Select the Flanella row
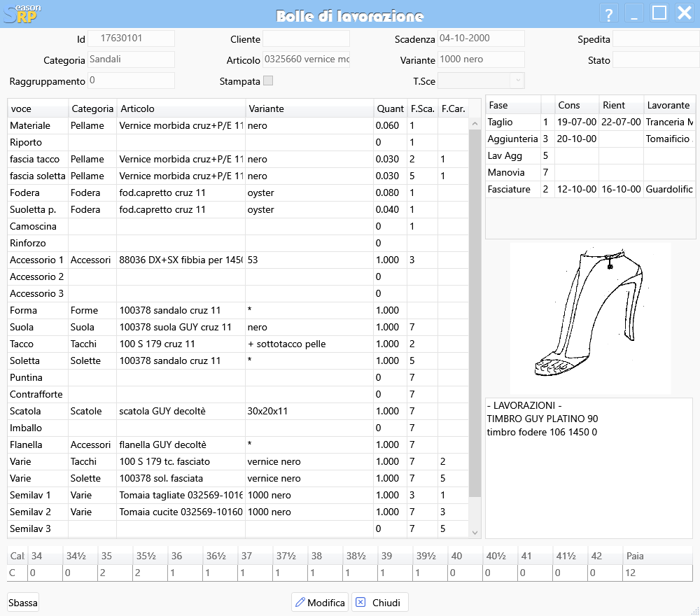Image resolution: width=700 pixels, height=616 pixels. pyautogui.click(x=238, y=444)
